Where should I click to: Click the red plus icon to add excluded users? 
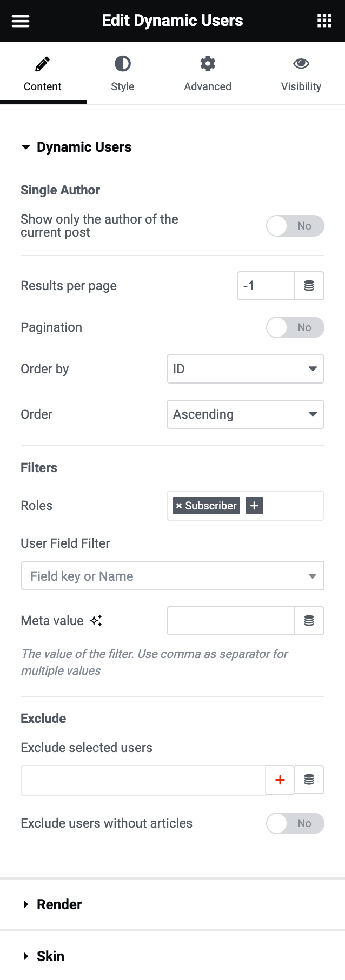point(280,780)
